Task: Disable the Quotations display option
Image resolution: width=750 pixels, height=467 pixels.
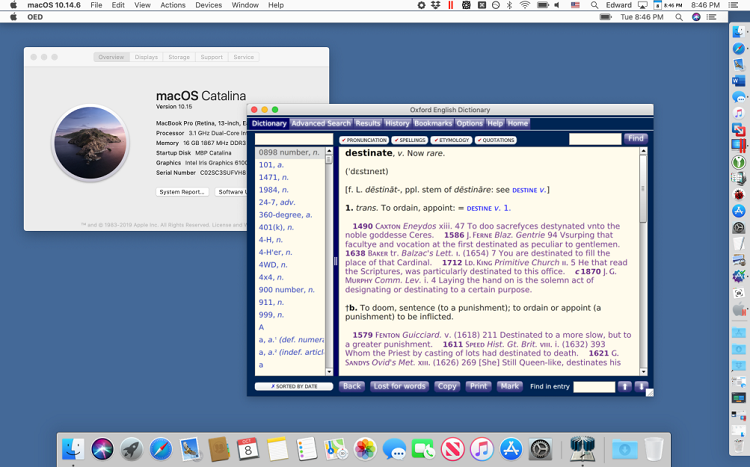Action: coord(496,140)
